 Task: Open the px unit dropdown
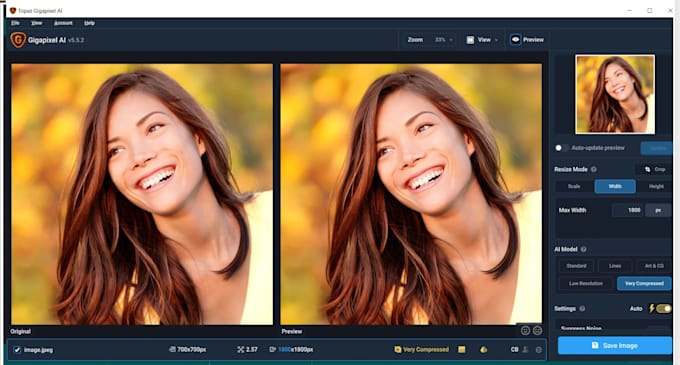point(658,210)
